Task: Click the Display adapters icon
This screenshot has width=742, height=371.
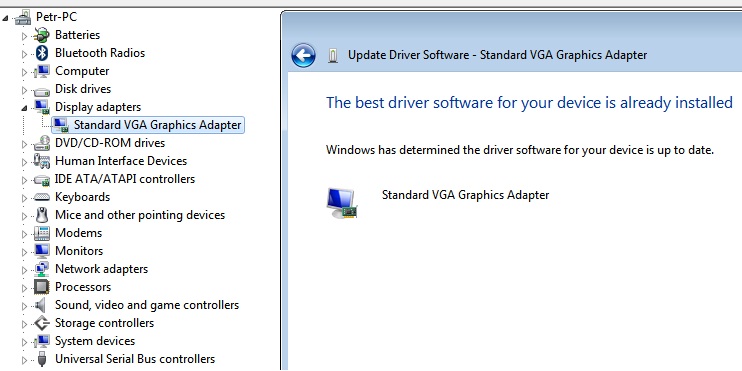Action: tap(42, 107)
